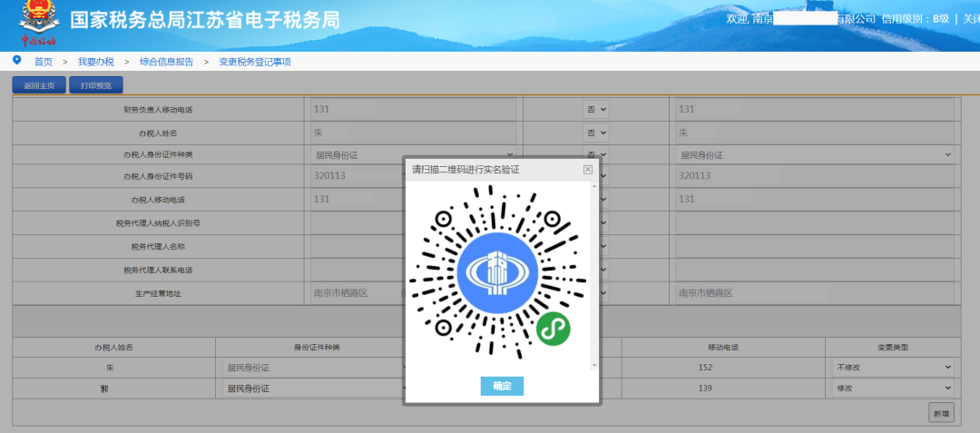Viewport: 980px width, 433px height.
Task: Open 居民身份证 dropdown in 朱 row
Action: point(317,368)
